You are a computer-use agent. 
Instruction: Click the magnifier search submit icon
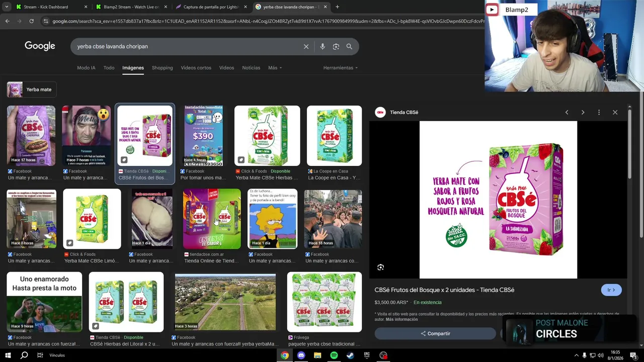(x=349, y=46)
